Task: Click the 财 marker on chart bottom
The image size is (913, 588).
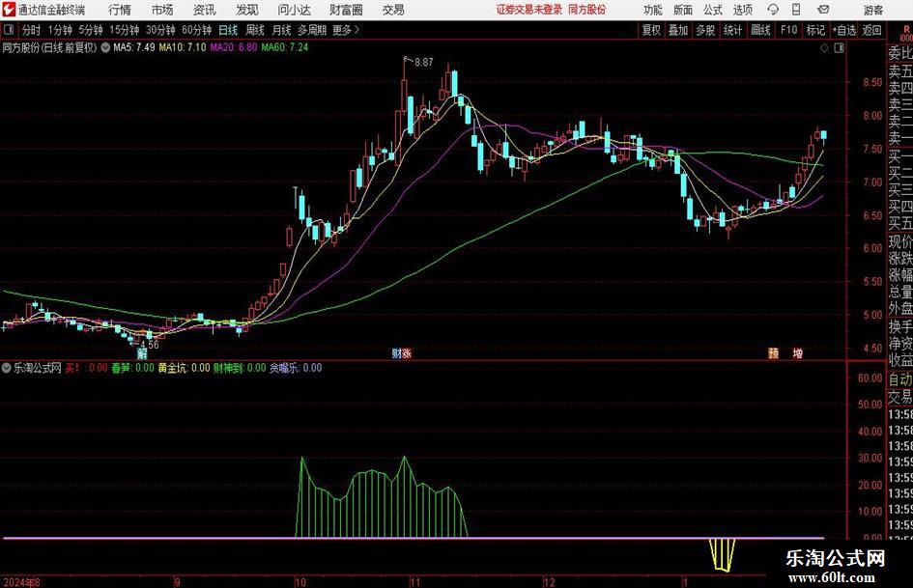Action: click(x=396, y=353)
